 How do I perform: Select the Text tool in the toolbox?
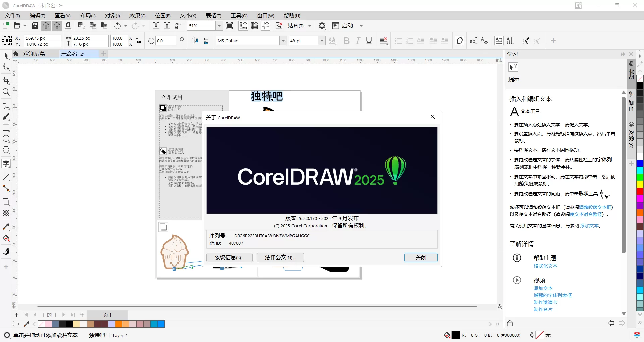coord(6,163)
